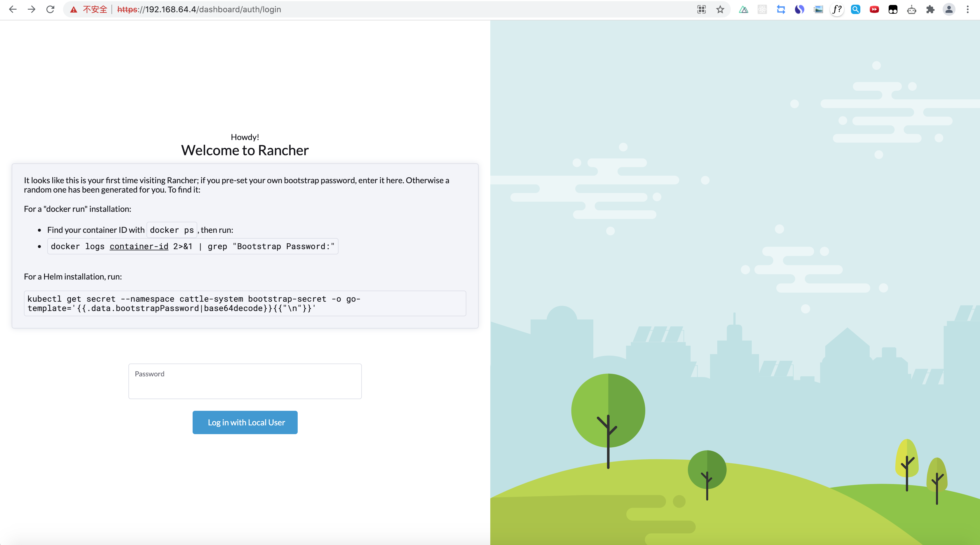Screen dimensions: 980x545
Task: Open the red fast-forward video extension
Action: [874, 10]
